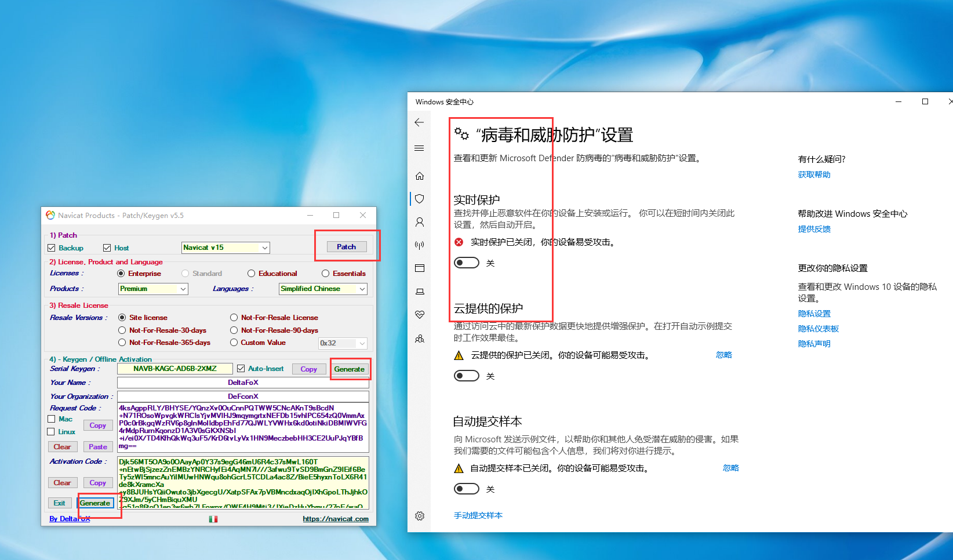This screenshot has width=953, height=560.
Task: Select the Educational license radio button
Action: 252,274
